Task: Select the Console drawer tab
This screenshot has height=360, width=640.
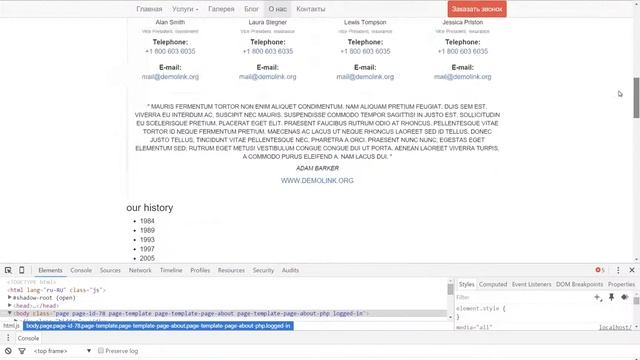Action: (x=28, y=338)
